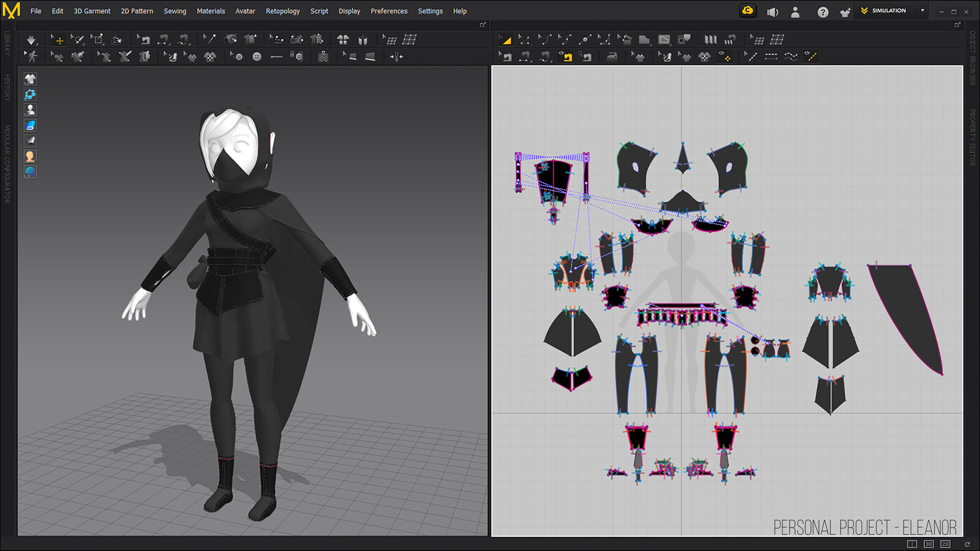This screenshot has height=551, width=980.
Task: Select the yellow triangle Edit Pattern tool
Action: point(505,40)
